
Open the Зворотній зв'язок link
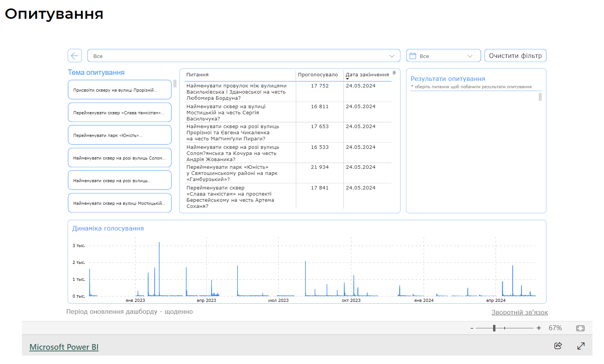pyautogui.click(x=520, y=312)
